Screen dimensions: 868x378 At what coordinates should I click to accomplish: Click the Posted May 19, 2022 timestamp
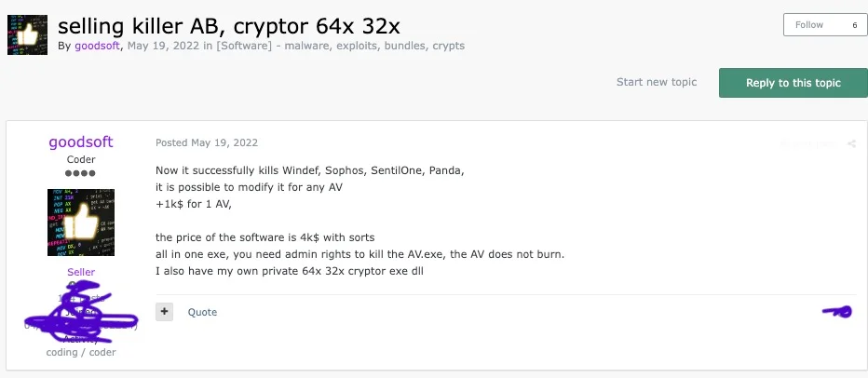click(x=207, y=142)
